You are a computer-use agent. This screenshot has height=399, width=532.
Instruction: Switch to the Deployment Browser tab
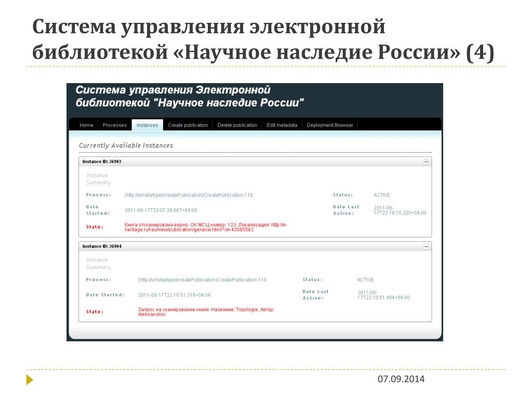[x=329, y=125]
